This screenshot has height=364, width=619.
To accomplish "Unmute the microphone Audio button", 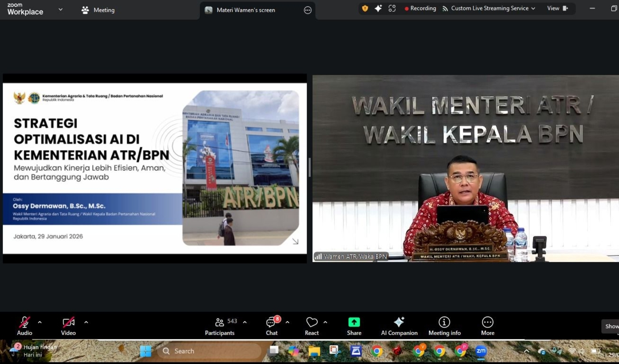I will [x=24, y=326].
